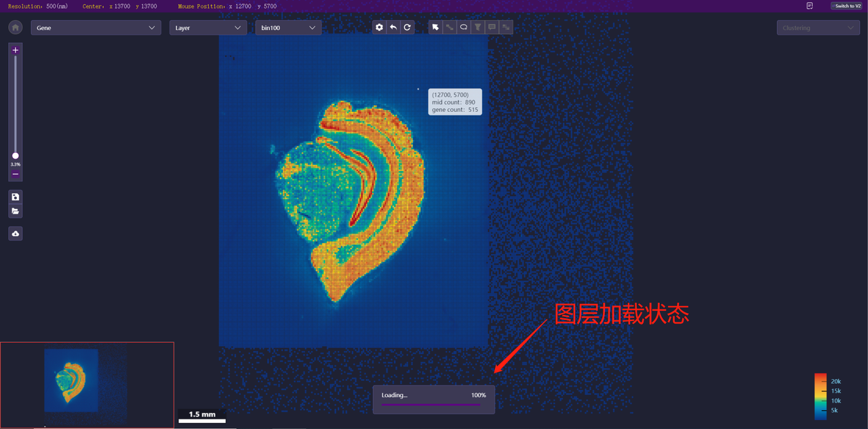This screenshot has height=429, width=868.
Task: Click the zoom slider handle at 3.3%
Action: pos(16,156)
